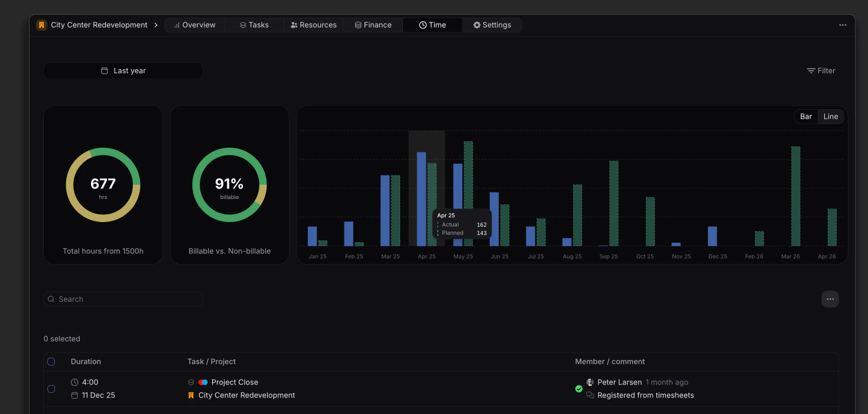Open the three-dot menu in top right
Viewport: 868px width, 414px height.
point(843,25)
